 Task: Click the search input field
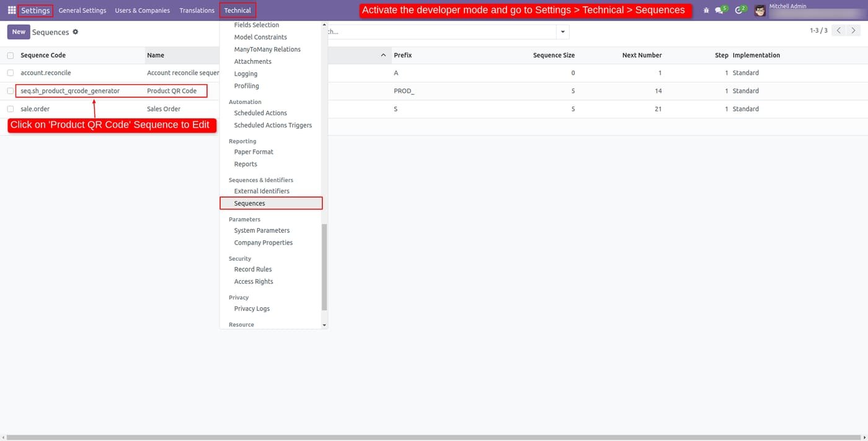(441, 32)
